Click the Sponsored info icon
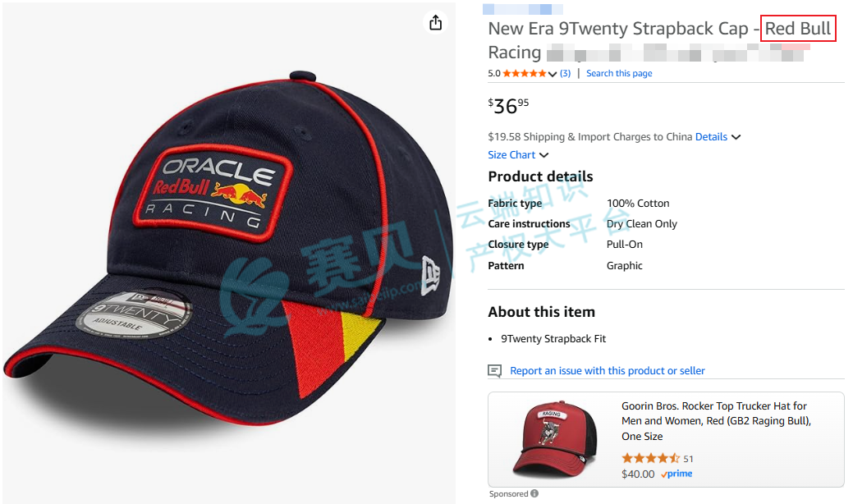This screenshot has height=504, width=853. coord(534,494)
